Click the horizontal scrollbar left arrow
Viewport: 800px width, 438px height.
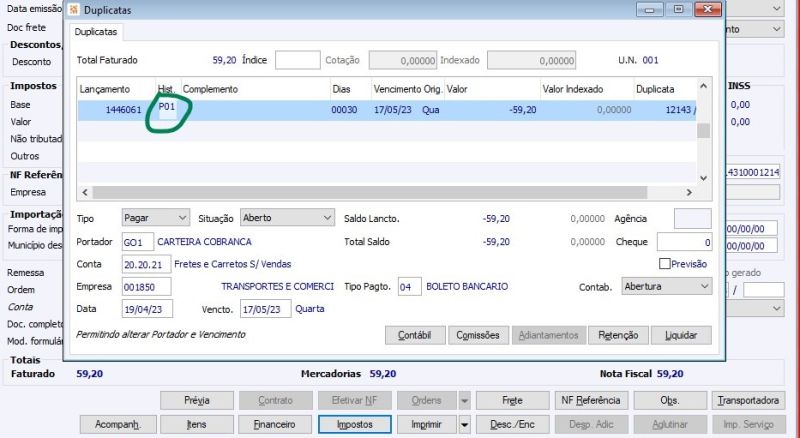tap(85, 192)
